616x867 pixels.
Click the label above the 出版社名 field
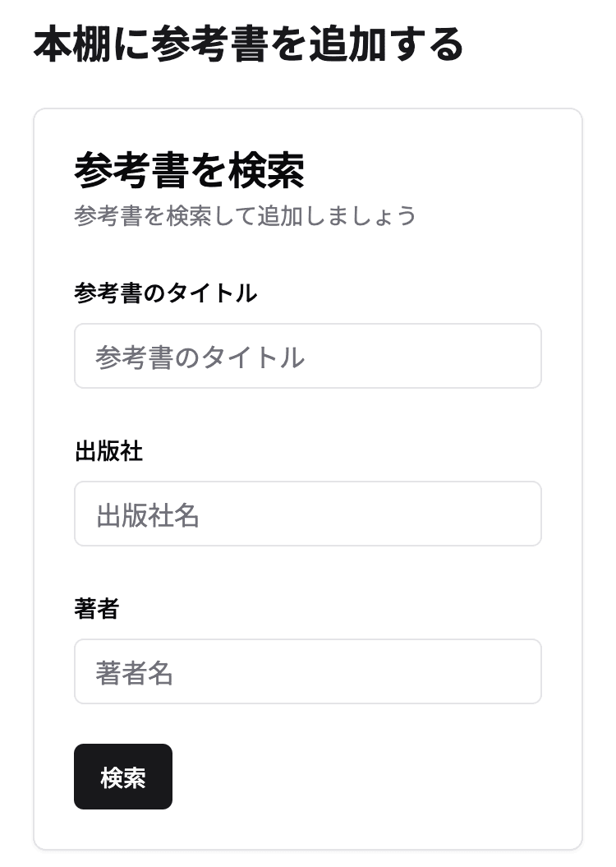[108, 451]
